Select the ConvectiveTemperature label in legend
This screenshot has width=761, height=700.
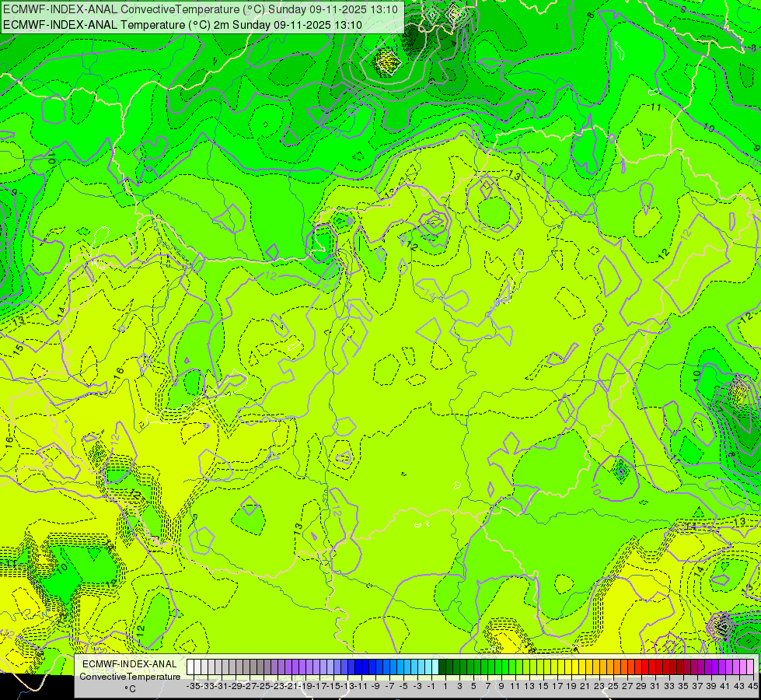[x=130, y=677]
